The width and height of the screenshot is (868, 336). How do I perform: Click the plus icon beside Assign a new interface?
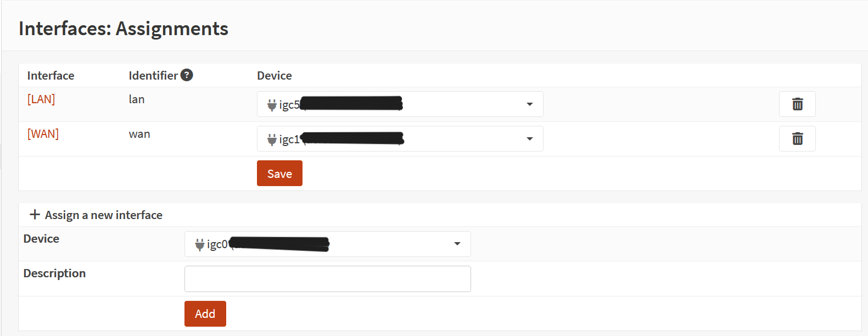tap(35, 215)
